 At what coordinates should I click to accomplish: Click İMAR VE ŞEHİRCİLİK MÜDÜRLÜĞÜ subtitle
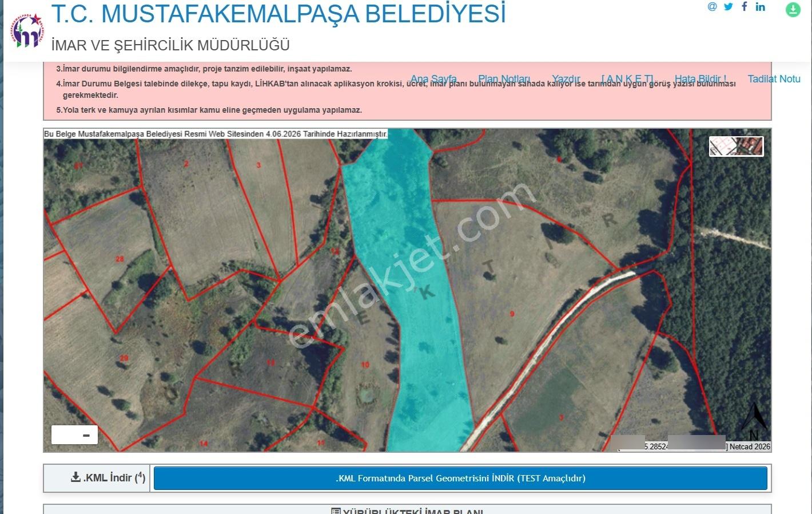pyautogui.click(x=170, y=45)
